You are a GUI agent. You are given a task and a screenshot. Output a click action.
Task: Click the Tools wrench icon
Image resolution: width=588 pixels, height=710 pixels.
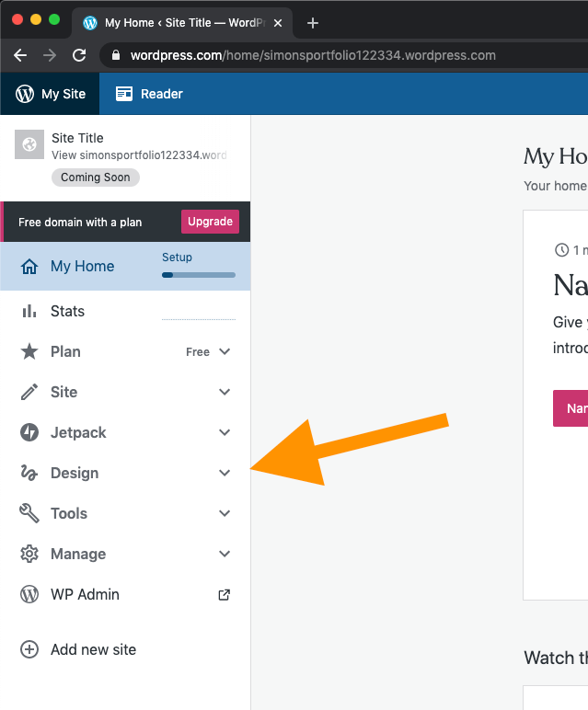pyautogui.click(x=29, y=513)
